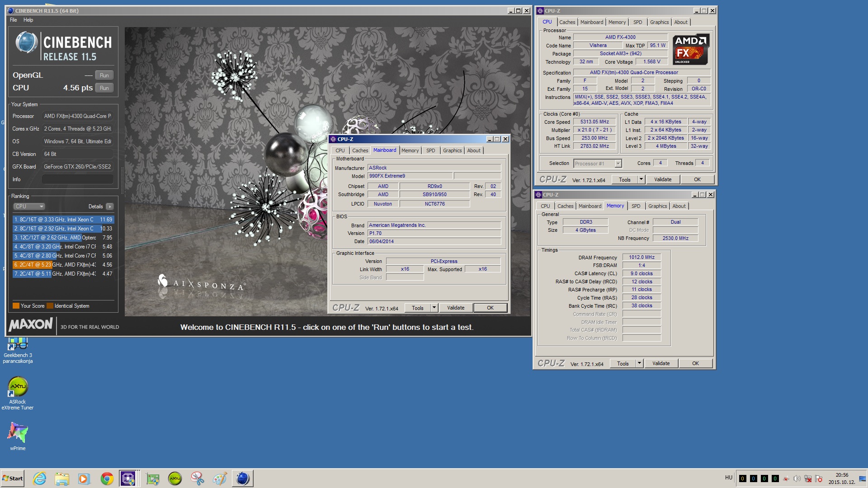Screen dimensions: 868x488
Task: Open the Start menu
Action: coord(13,479)
